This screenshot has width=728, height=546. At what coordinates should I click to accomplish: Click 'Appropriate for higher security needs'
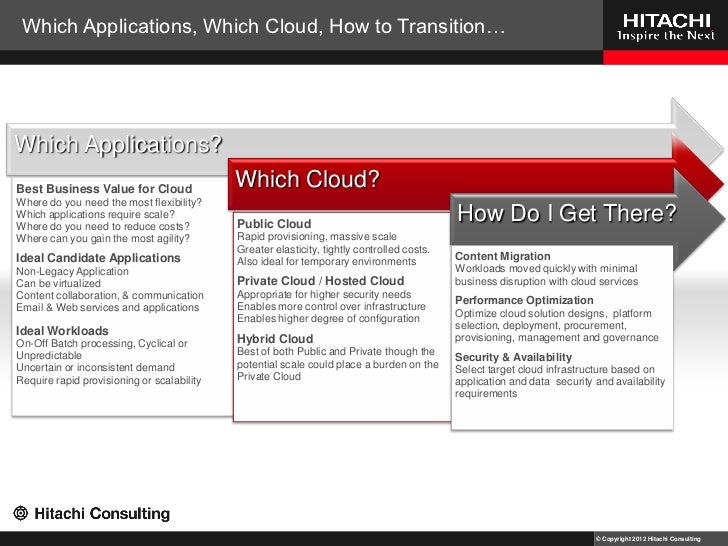[324, 294]
